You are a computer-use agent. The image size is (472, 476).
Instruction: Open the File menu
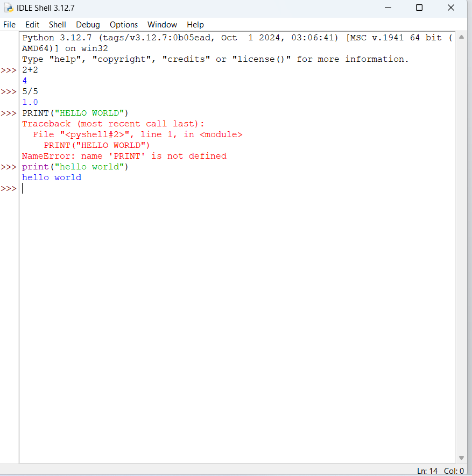10,25
